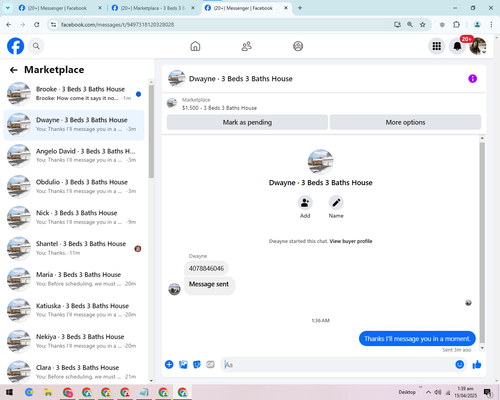Open the Chrome three-dot menu
This screenshot has height=400, width=500.
tap(491, 24)
